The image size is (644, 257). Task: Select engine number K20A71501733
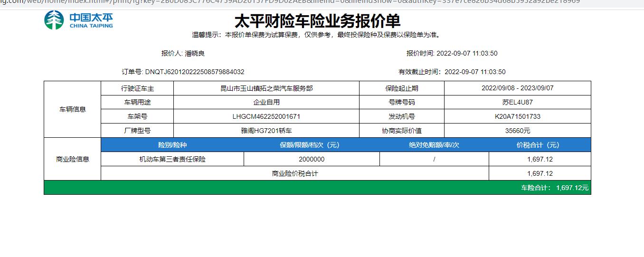(518, 116)
